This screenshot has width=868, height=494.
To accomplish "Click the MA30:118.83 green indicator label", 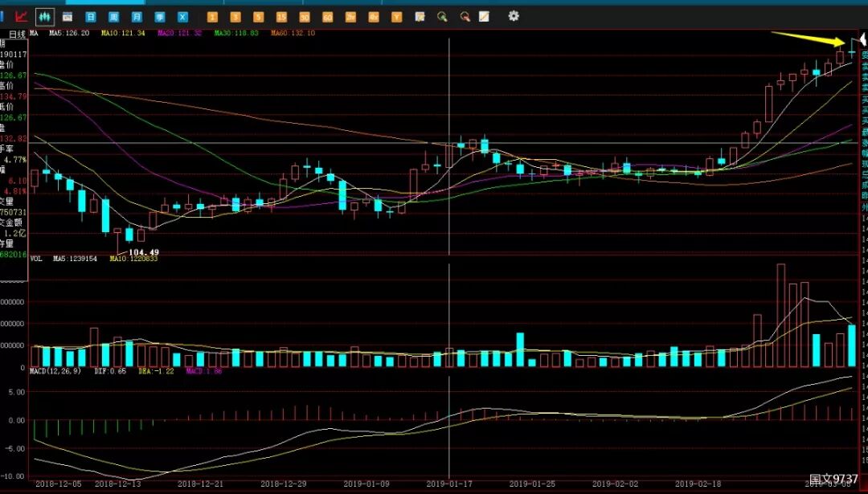I will [236, 33].
